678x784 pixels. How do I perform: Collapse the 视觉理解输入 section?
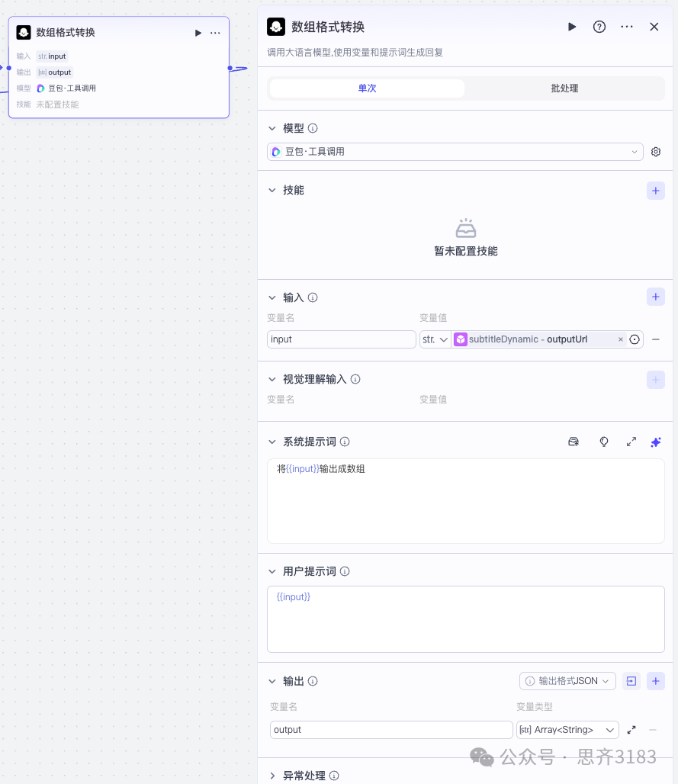point(272,379)
